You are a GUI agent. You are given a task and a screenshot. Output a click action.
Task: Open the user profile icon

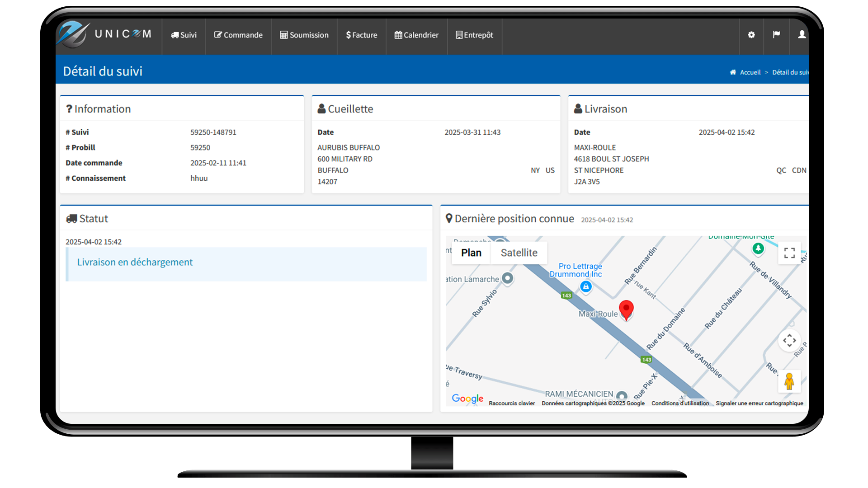point(801,35)
